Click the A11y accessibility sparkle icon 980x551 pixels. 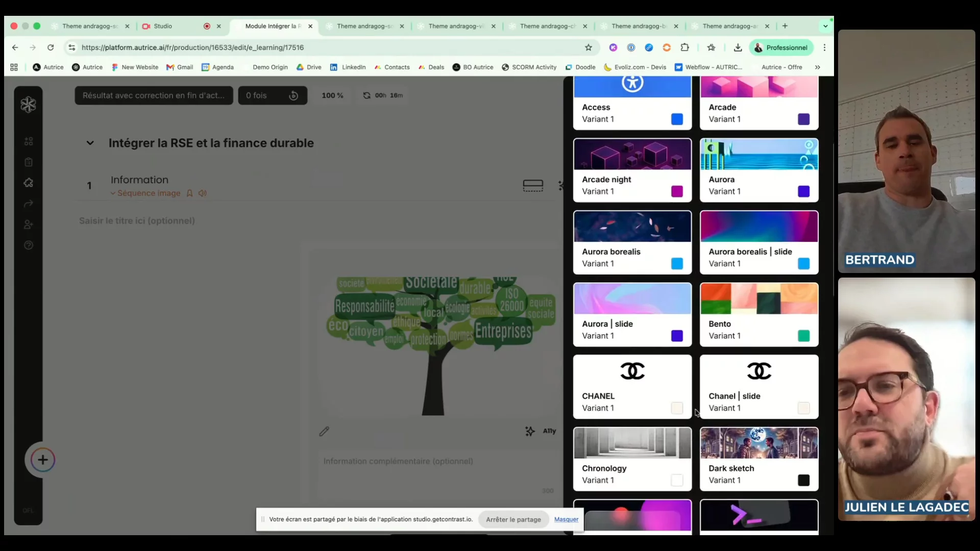tap(530, 432)
